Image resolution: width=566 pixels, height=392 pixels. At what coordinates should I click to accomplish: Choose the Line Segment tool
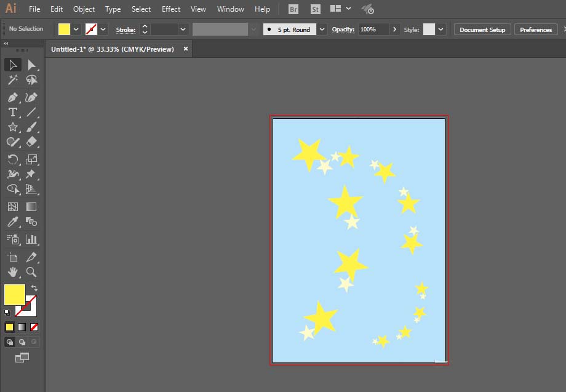coord(31,112)
